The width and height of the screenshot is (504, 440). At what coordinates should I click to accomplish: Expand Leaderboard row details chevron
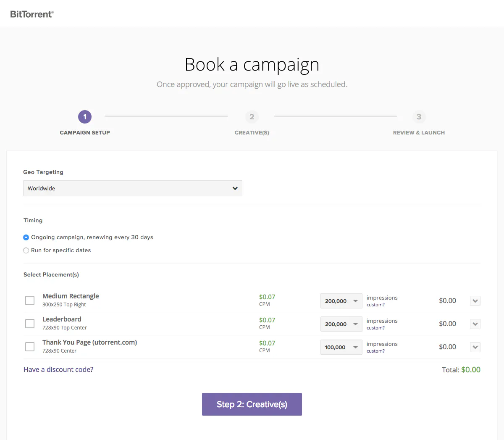point(475,324)
